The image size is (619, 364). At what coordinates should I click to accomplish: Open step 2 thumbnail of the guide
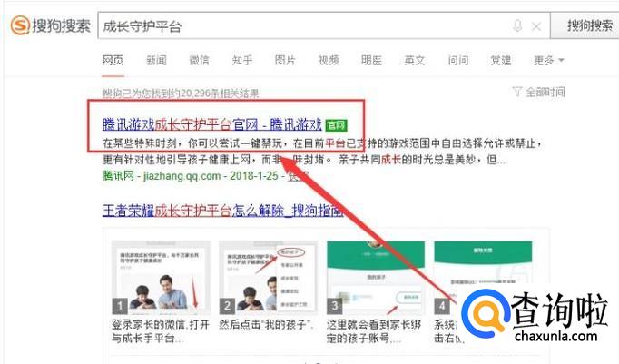pos(268,278)
